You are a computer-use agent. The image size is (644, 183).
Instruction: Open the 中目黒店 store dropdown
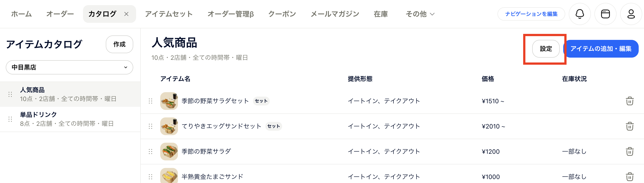pyautogui.click(x=69, y=67)
